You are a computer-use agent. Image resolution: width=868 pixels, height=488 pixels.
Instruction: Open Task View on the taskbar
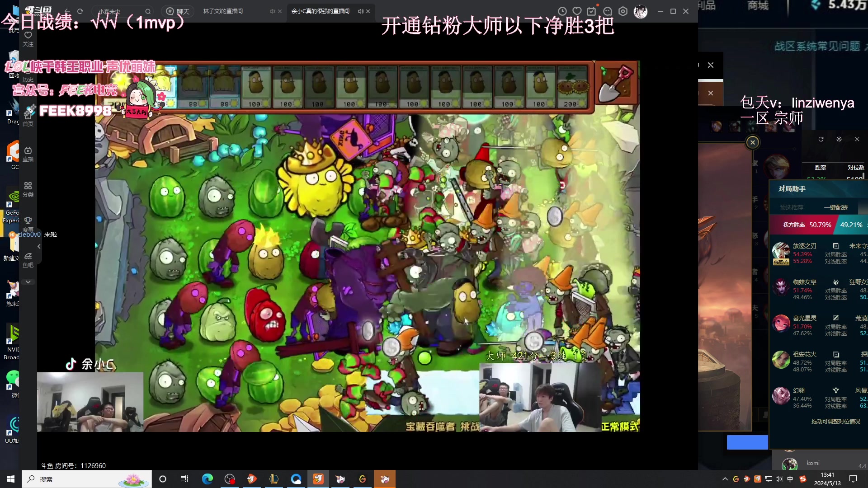click(184, 479)
